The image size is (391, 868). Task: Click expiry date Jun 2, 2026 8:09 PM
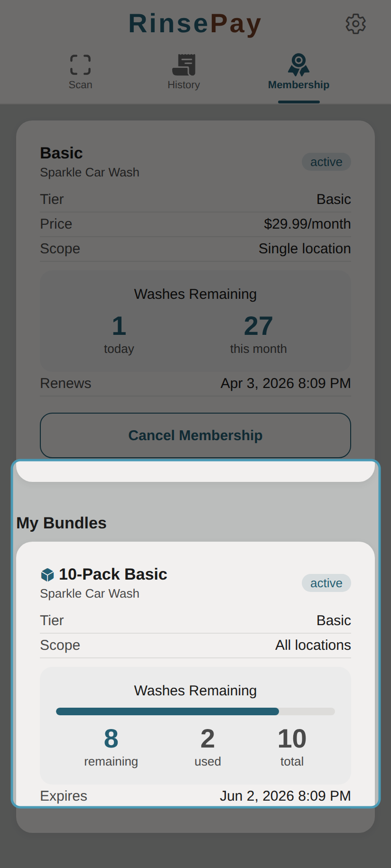[x=285, y=796]
